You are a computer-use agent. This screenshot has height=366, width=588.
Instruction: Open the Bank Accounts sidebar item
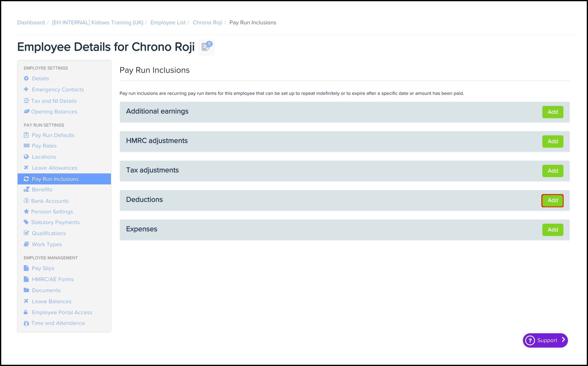pyautogui.click(x=50, y=201)
